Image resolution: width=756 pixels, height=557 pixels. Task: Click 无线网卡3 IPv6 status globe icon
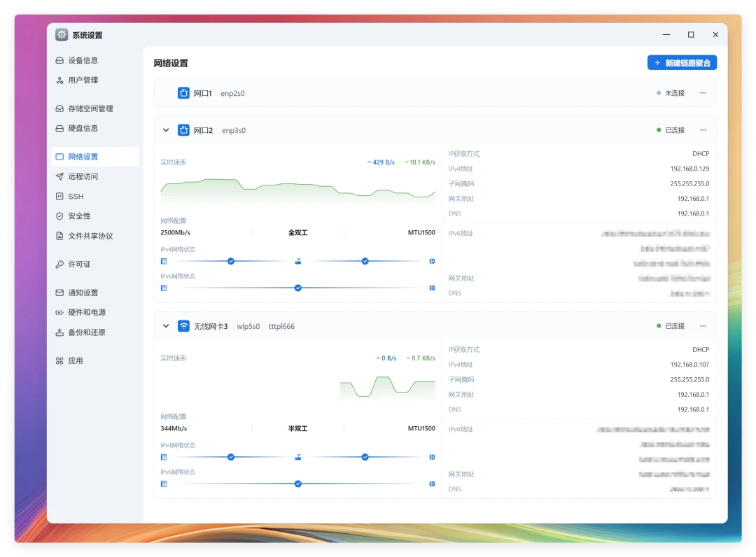[432, 484]
